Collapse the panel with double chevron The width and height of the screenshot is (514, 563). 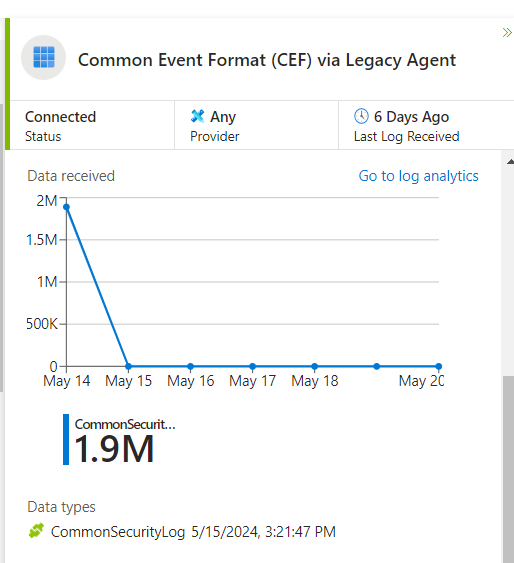point(507,33)
